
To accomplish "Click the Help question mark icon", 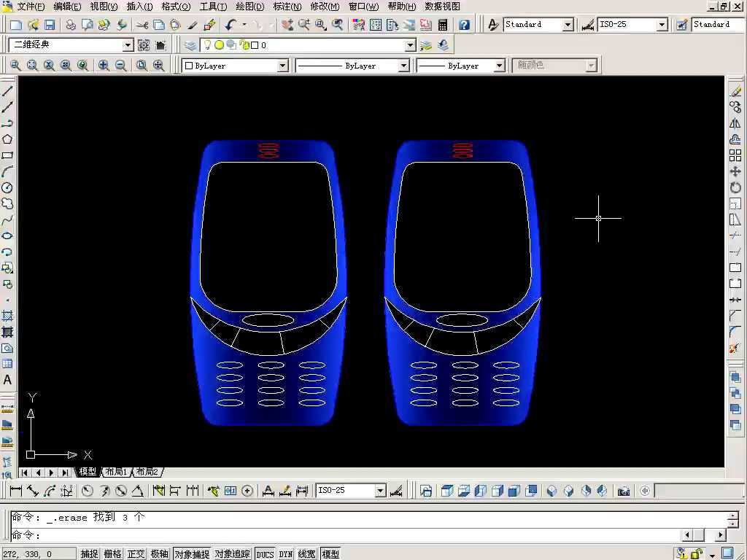I will 464,25.
